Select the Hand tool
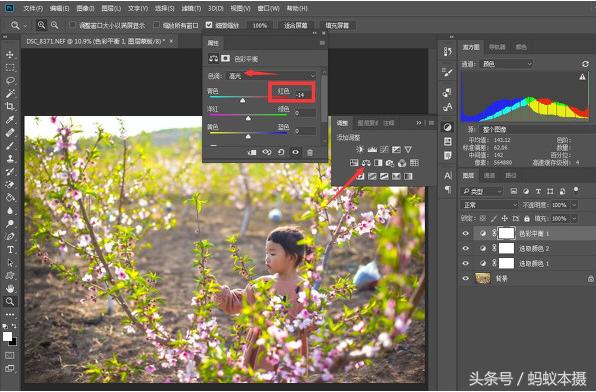Image resolution: width=596 pixels, height=392 pixels. coord(10,289)
